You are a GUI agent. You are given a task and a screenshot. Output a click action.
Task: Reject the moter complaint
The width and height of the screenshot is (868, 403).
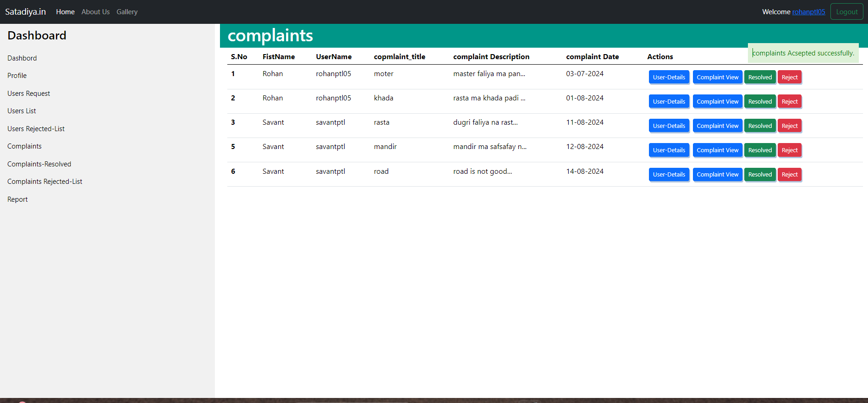point(789,77)
